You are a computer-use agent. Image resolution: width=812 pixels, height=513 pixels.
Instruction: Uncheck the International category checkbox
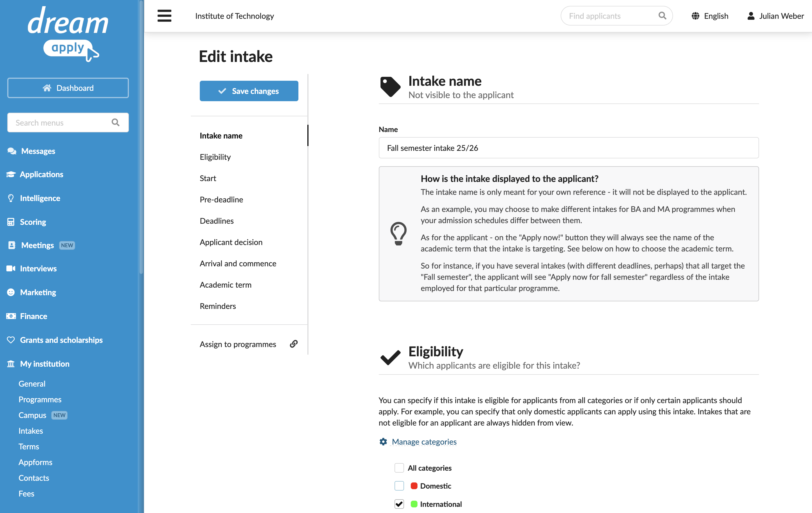pyautogui.click(x=399, y=504)
